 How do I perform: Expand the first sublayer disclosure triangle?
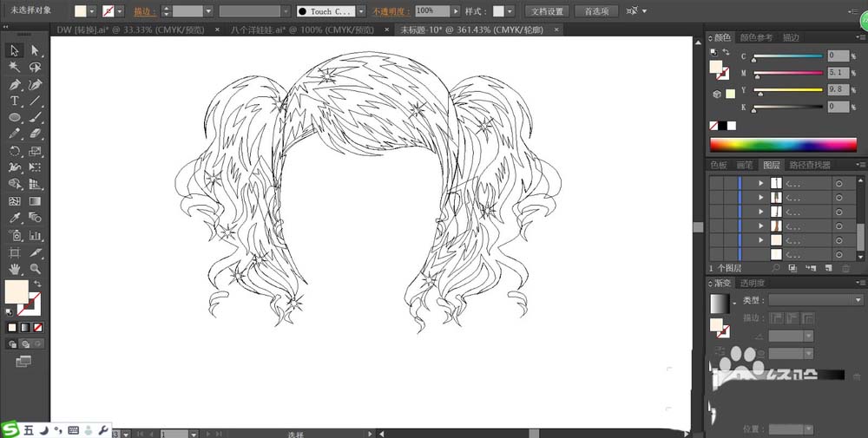[x=761, y=184]
